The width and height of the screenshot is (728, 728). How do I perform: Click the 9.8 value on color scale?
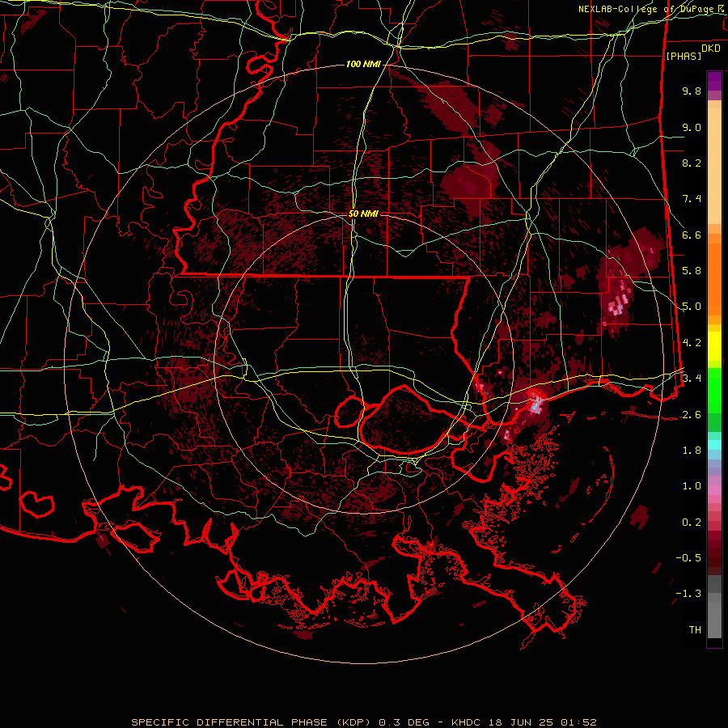pyautogui.click(x=692, y=91)
